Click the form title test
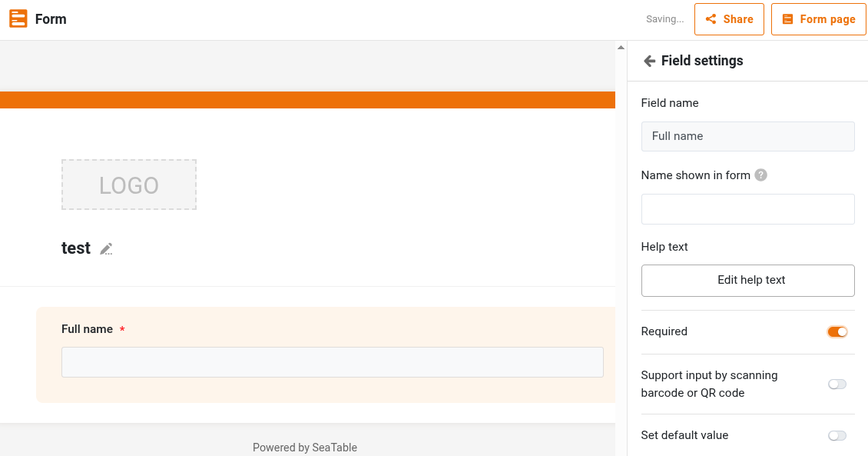Image resolution: width=868 pixels, height=456 pixels. click(76, 248)
